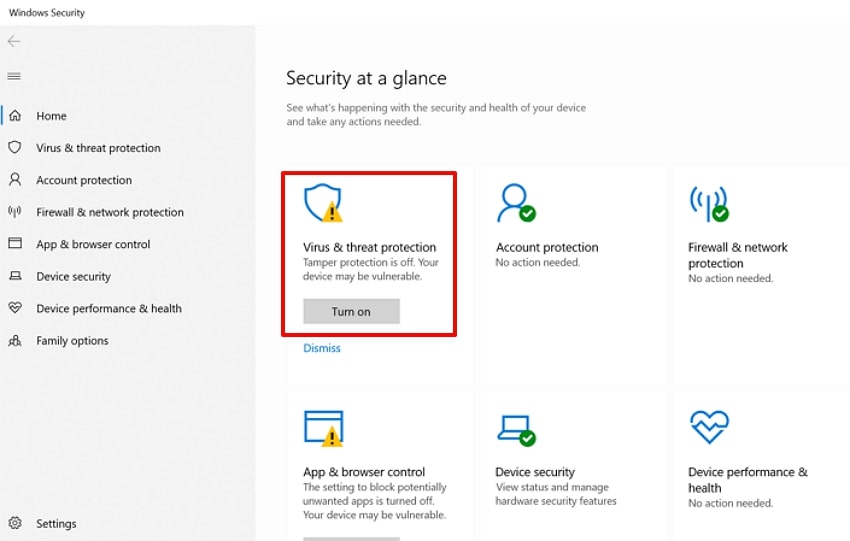The width and height of the screenshot is (850, 541).
Task: Open Device security from sidebar
Action: (x=73, y=276)
